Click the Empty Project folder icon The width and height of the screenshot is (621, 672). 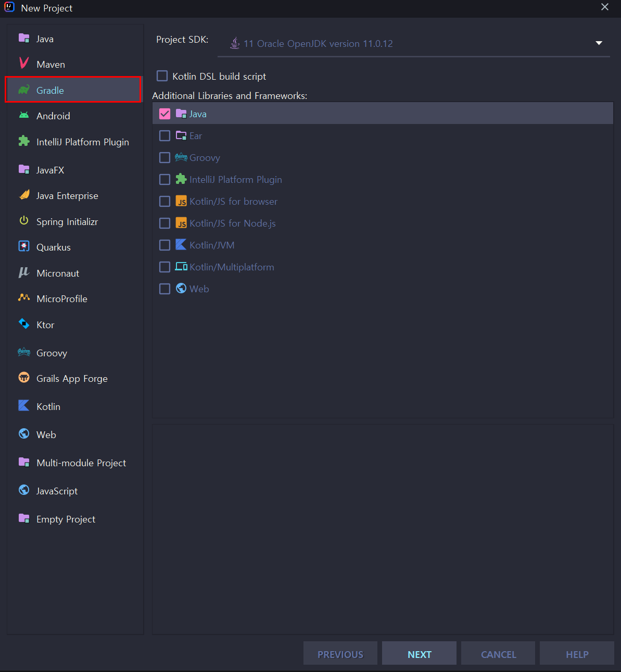tap(24, 518)
